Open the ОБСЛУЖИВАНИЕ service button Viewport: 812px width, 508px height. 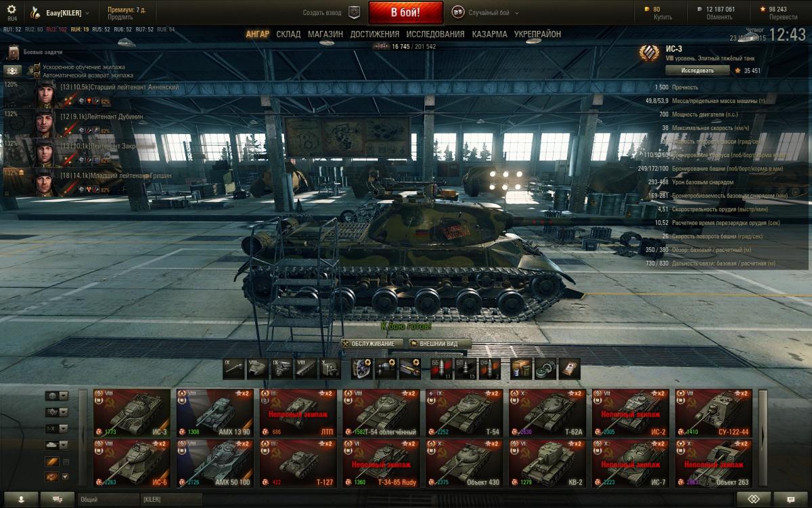pos(371,344)
